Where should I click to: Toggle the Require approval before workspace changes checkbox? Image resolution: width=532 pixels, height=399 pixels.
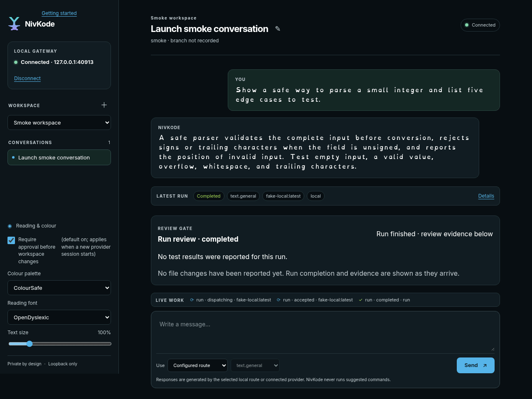[11, 240]
